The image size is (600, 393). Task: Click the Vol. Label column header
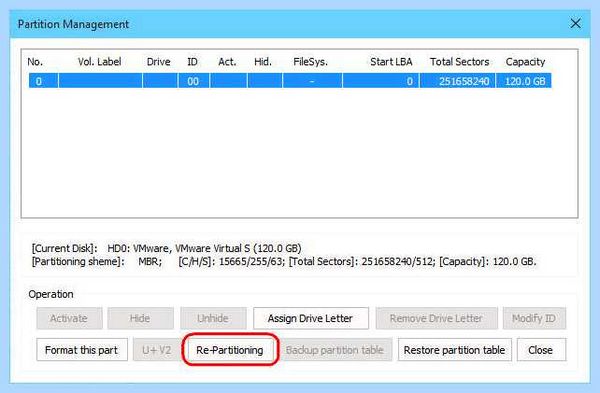[x=99, y=62]
